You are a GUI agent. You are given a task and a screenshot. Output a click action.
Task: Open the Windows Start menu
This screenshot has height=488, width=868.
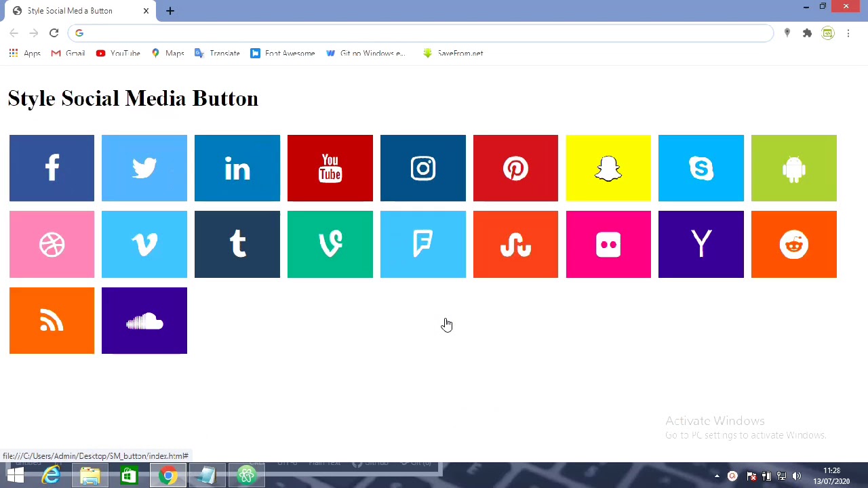pos(15,476)
